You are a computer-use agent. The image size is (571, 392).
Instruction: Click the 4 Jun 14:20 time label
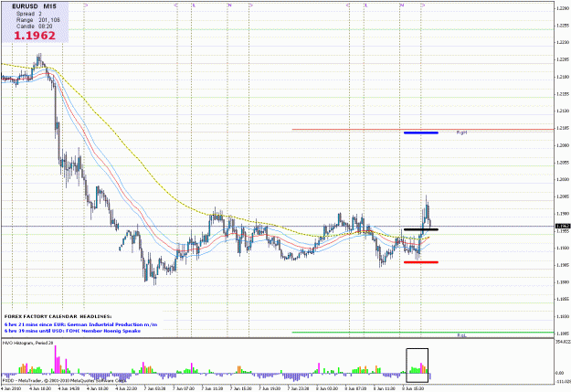(x=69, y=388)
